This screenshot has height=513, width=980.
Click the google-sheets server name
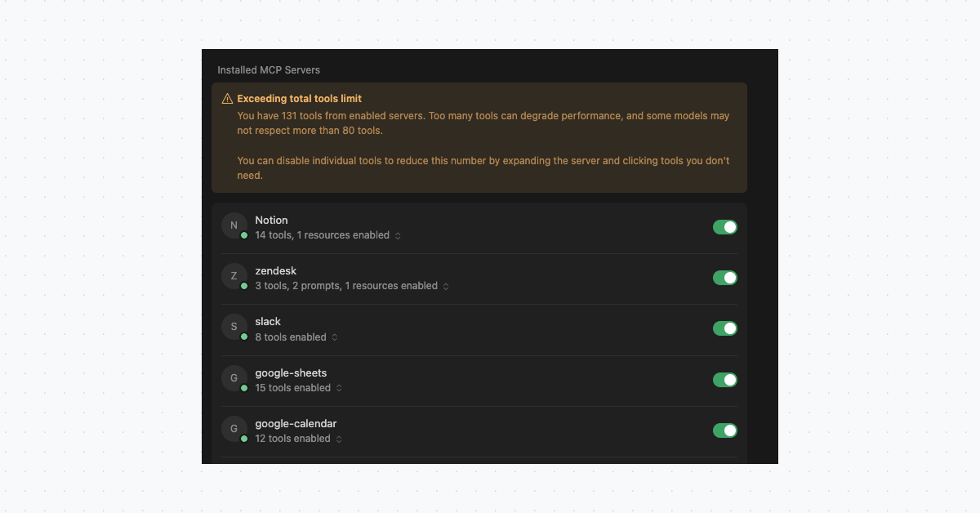click(x=291, y=373)
